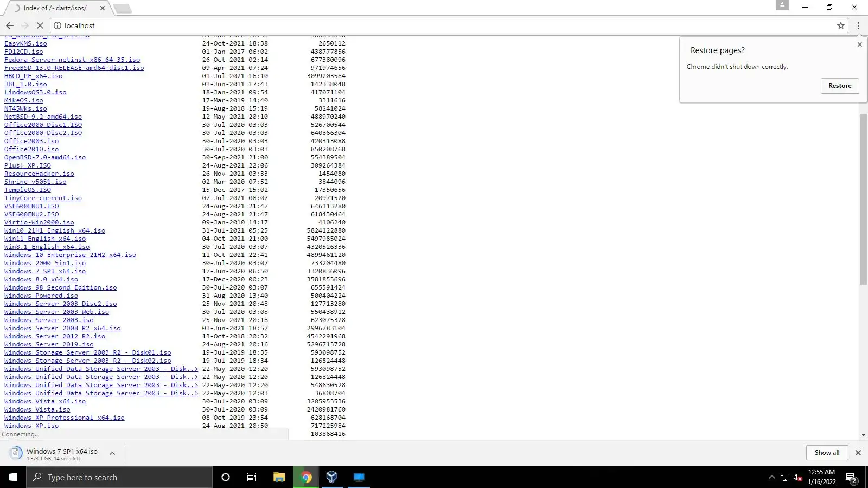Open the ResourceHacker.iso link
The height and width of the screenshot is (488, 868).
pyautogui.click(x=40, y=174)
